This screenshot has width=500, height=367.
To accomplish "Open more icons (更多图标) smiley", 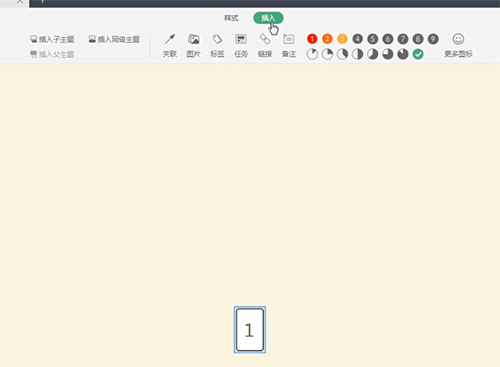I will 458,45.
